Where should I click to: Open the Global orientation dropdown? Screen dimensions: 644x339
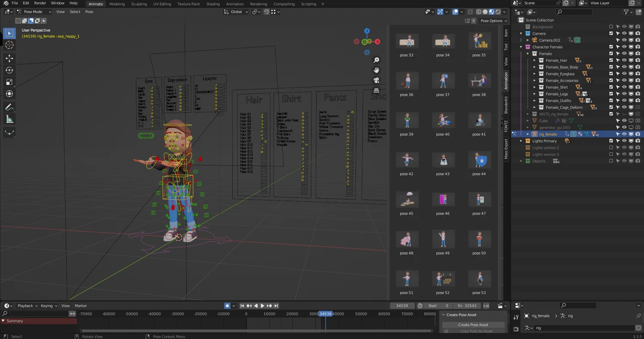[236, 12]
